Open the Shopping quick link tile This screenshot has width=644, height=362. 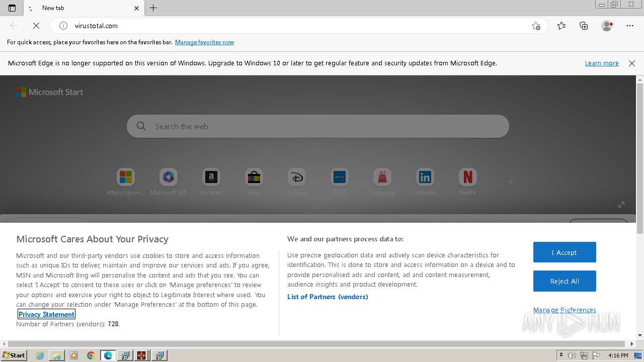pos(382,182)
